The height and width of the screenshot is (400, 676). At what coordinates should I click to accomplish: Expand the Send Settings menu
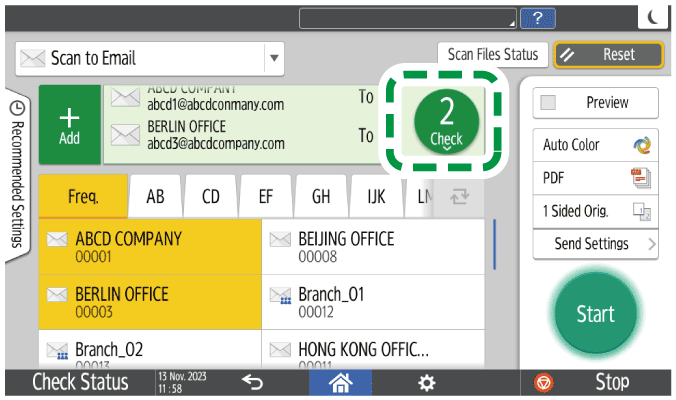point(595,244)
